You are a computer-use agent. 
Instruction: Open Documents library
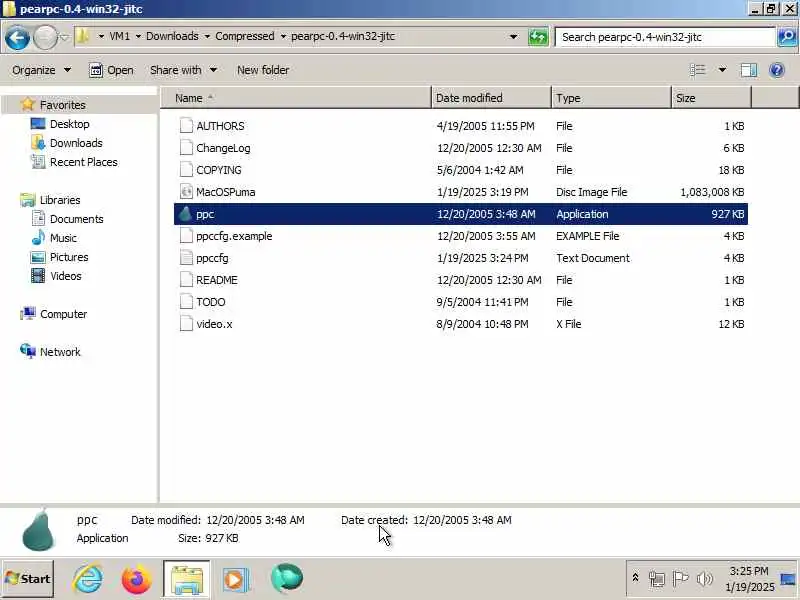click(77, 219)
